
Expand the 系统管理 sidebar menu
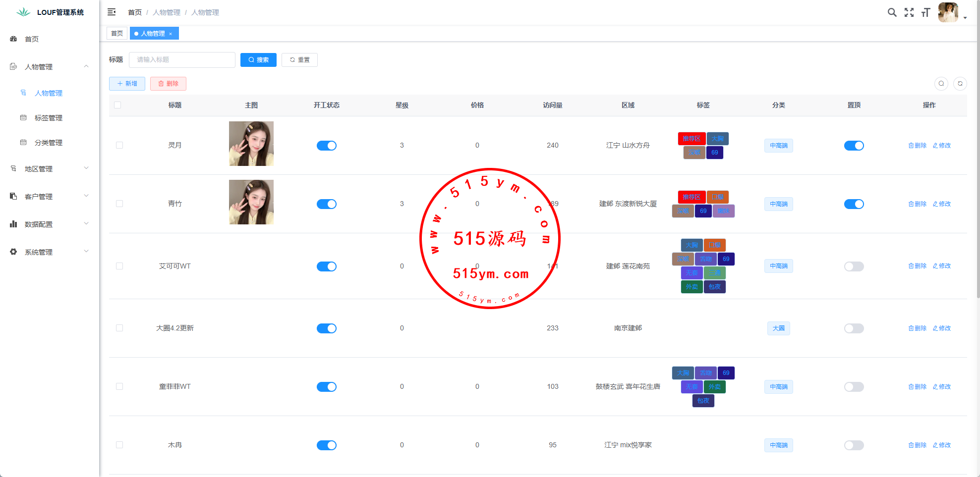(x=50, y=252)
